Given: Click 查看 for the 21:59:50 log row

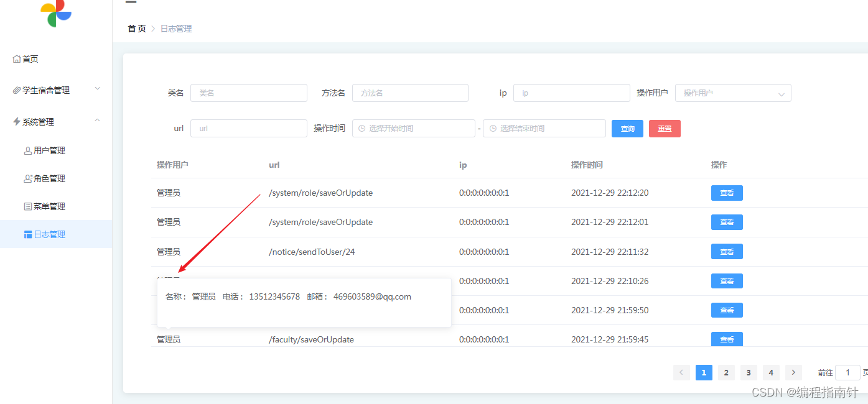Looking at the screenshot, I should coord(727,310).
